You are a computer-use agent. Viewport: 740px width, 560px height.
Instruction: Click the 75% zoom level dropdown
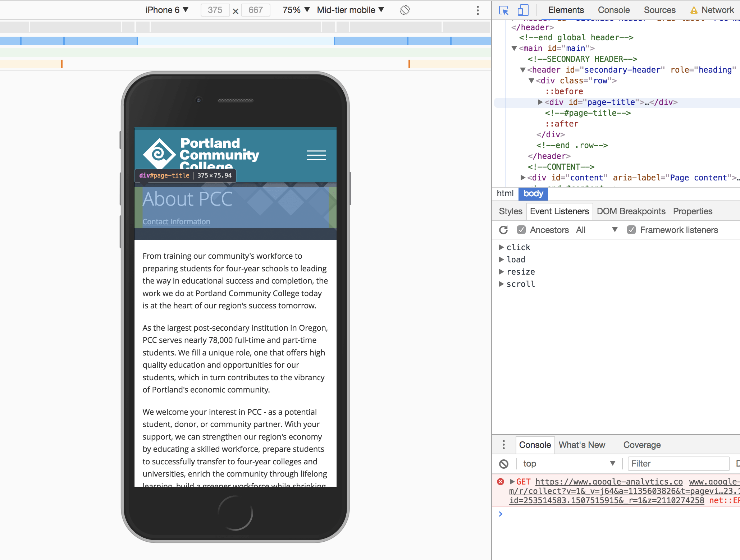(296, 10)
